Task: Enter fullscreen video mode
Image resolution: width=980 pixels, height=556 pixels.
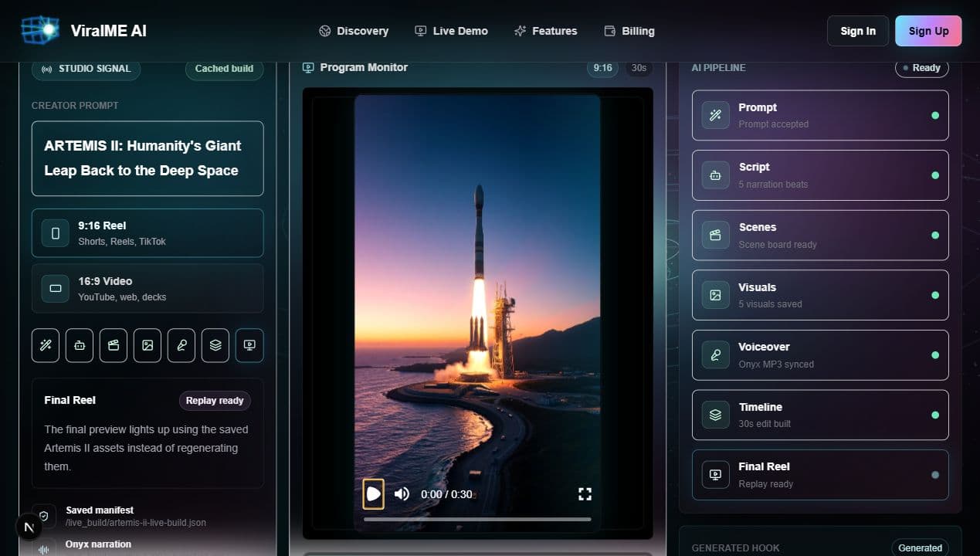Action: (585, 493)
